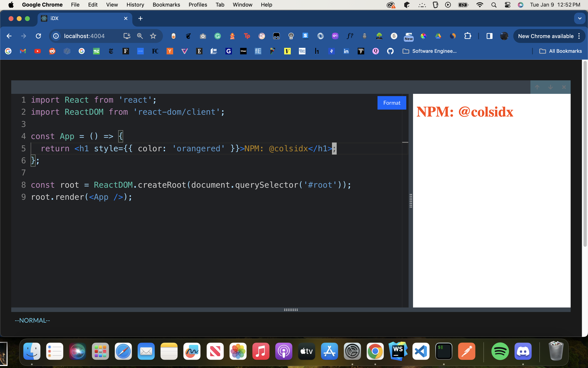Image resolution: width=588 pixels, height=368 pixels.
Task: Reload the page
Action: pos(38,36)
